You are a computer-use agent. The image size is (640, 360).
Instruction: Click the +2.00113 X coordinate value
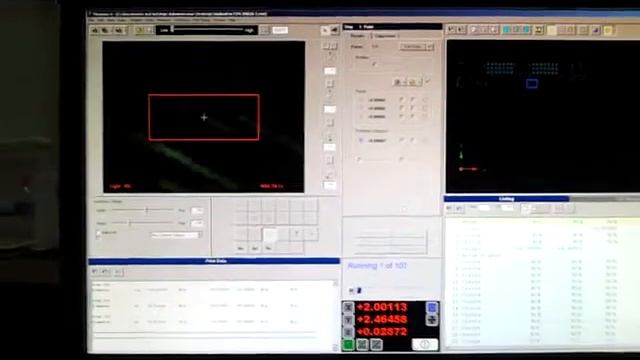coord(382,307)
